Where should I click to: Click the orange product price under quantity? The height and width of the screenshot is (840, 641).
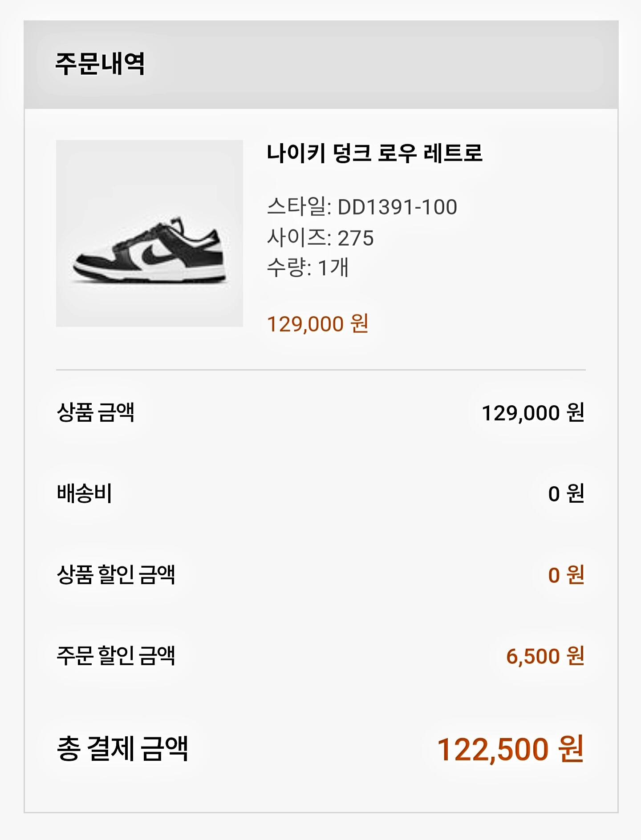tap(317, 323)
